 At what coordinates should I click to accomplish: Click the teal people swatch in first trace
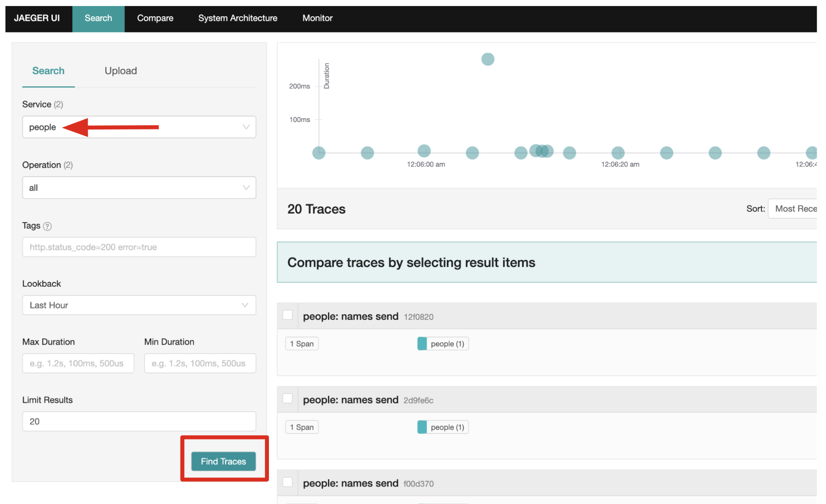click(422, 344)
